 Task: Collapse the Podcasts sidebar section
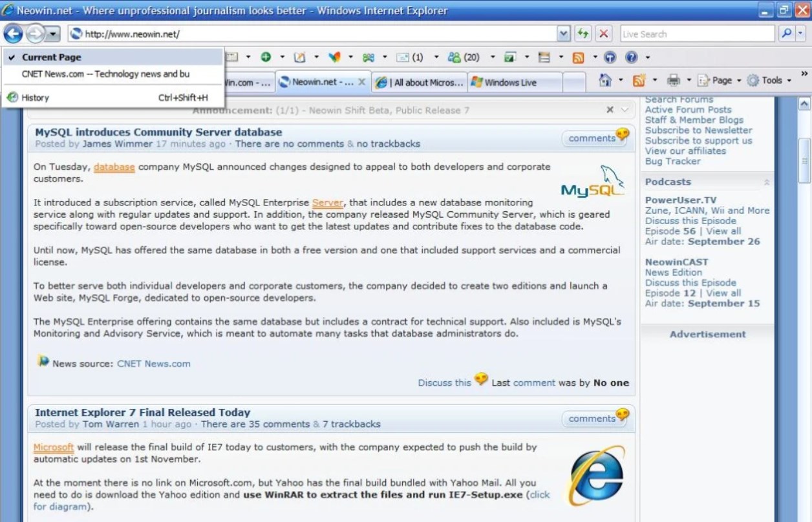click(767, 182)
